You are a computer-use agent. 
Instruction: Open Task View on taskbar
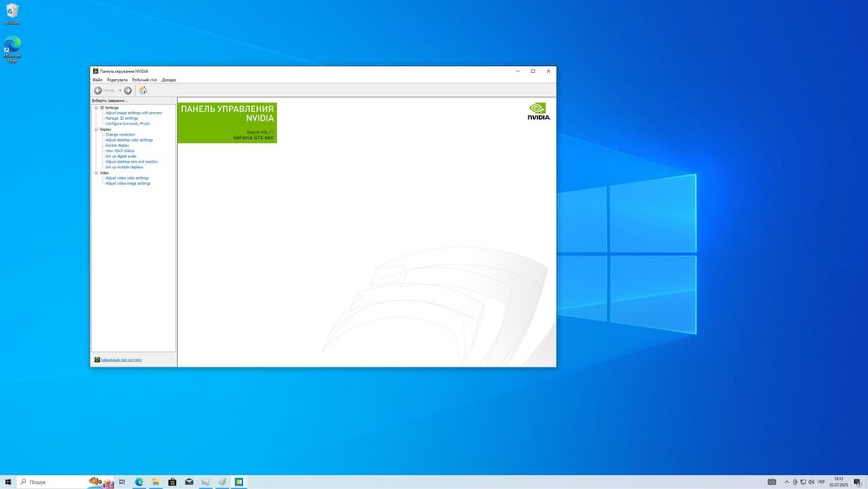[122, 482]
